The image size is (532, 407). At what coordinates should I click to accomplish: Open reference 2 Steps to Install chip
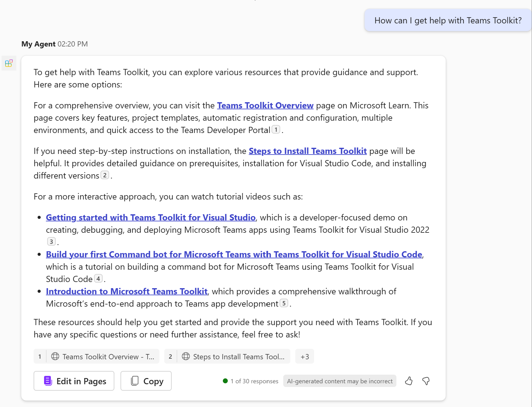point(227,357)
